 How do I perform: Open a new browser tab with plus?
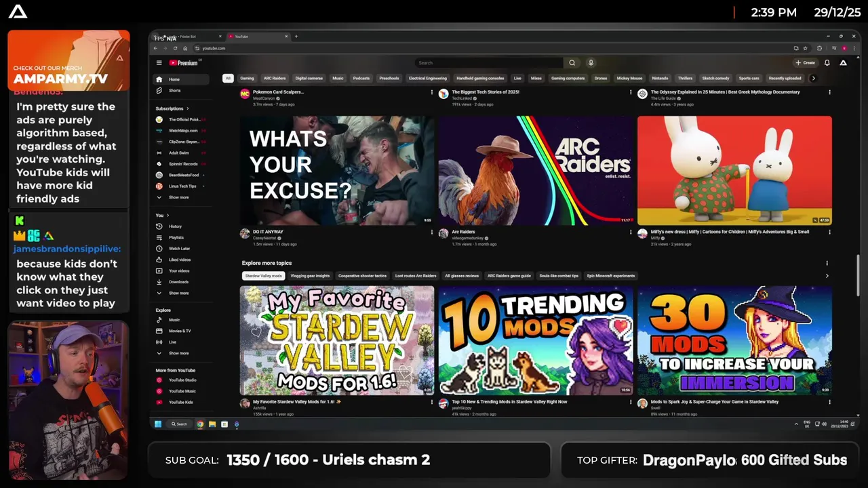[x=296, y=37]
